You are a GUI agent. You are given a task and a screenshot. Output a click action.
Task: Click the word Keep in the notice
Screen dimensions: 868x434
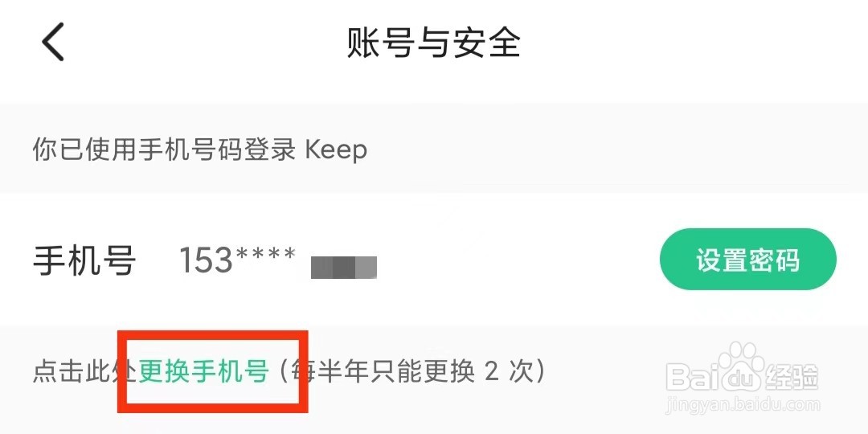click(x=336, y=150)
